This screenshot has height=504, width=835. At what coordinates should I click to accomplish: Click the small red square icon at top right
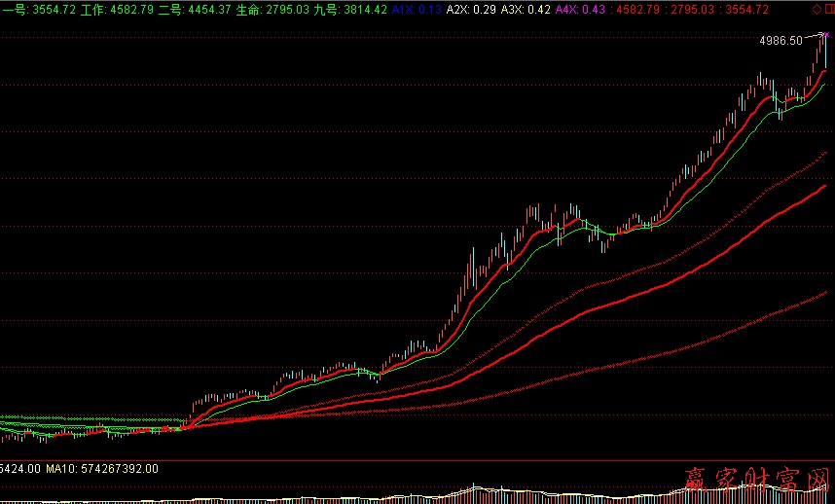(x=827, y=9)
